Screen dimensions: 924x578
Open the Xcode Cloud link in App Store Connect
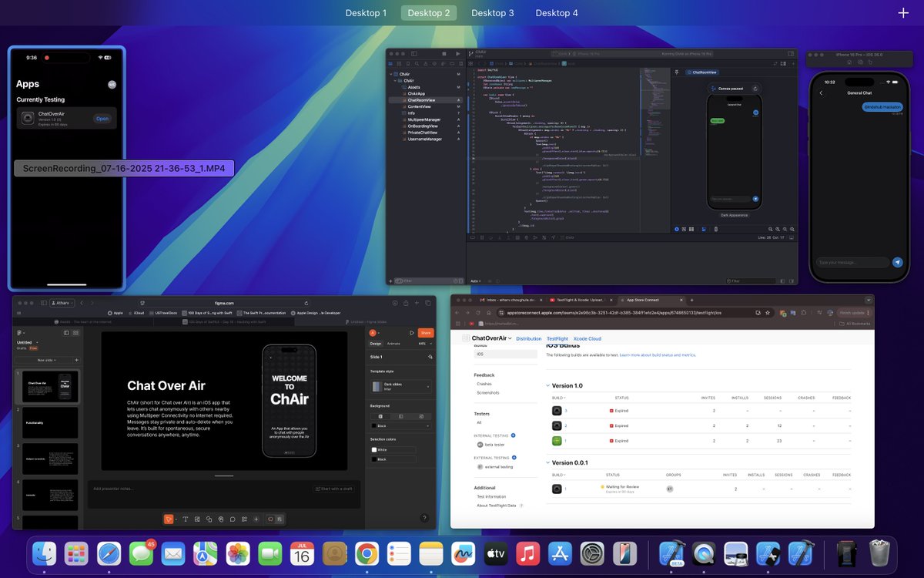[x=588, y=338]
